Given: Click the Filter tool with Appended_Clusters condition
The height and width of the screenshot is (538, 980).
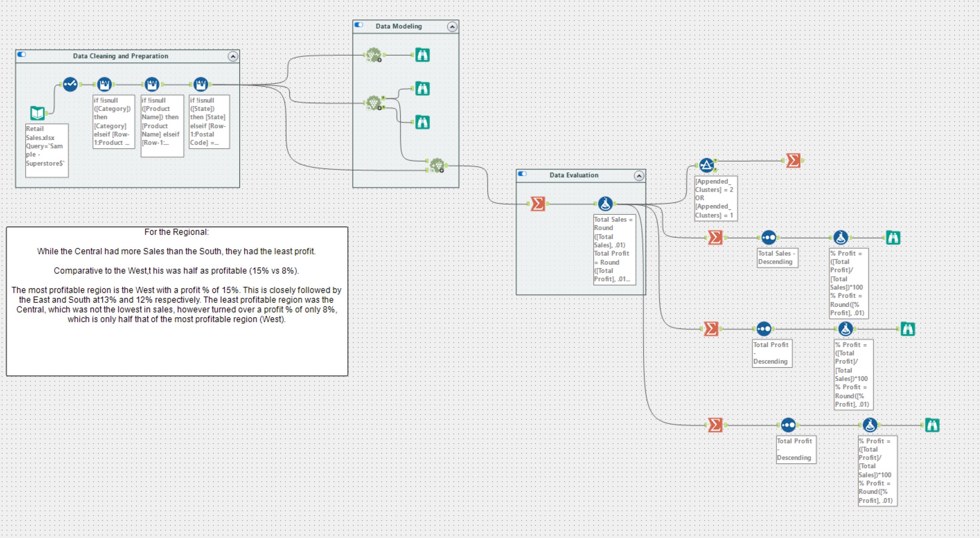Looking at the screenshot, I should point(707,165).
